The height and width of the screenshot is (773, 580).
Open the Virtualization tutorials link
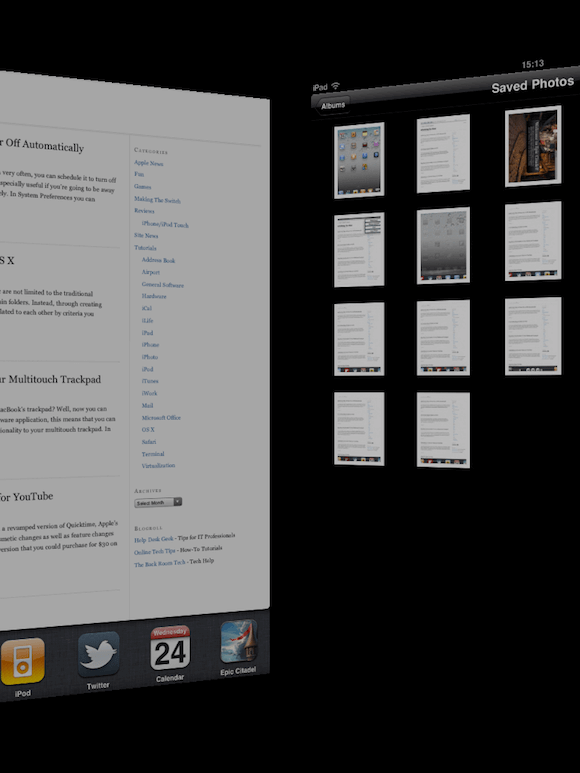[158, 465]
